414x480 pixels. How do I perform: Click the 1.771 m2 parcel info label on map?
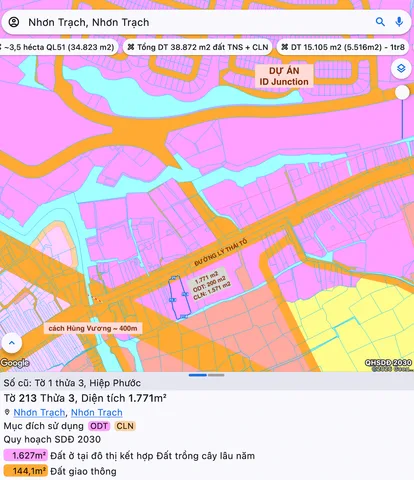pos(211,285)
